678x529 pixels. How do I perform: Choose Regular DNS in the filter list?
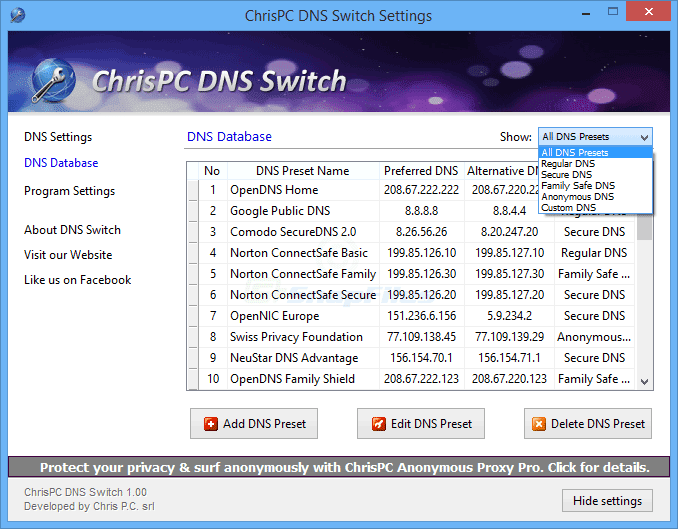pyautogui.click(x=595, y=164)
